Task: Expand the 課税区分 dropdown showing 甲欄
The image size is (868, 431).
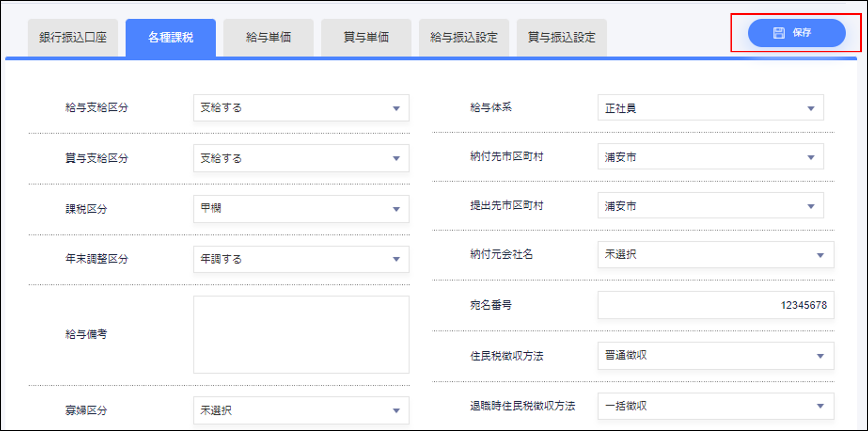Action: pos(301,209)
